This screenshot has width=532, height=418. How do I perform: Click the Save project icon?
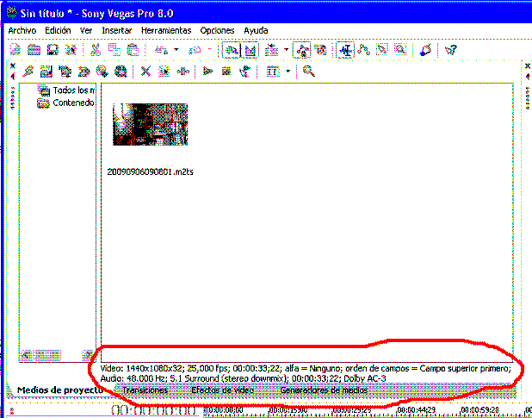click(x=53, y=51)
